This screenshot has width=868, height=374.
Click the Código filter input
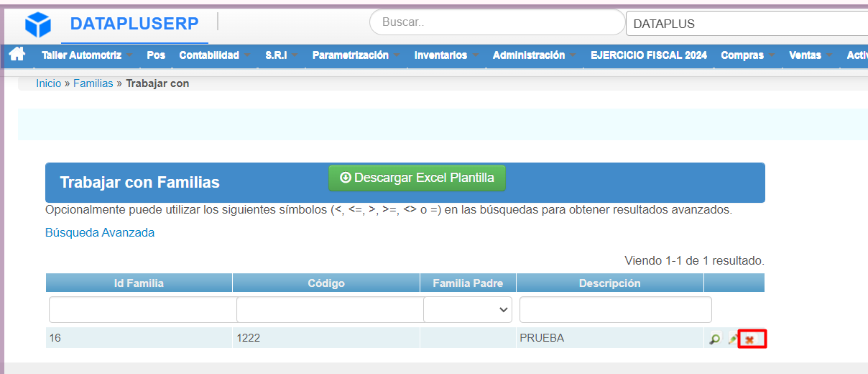click(x=330, y=310)
